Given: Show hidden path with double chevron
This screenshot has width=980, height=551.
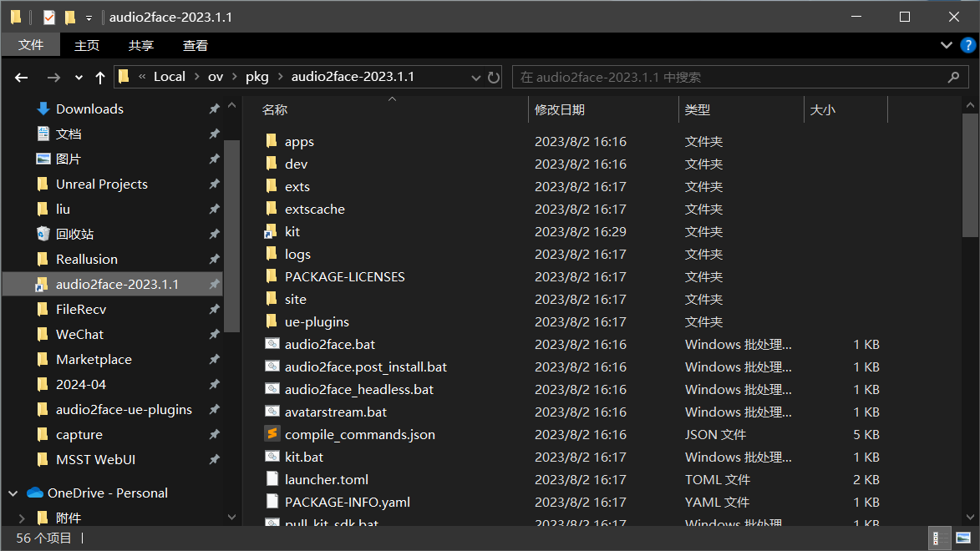Looking at the screenshot, I should click(x=142, y=77).
